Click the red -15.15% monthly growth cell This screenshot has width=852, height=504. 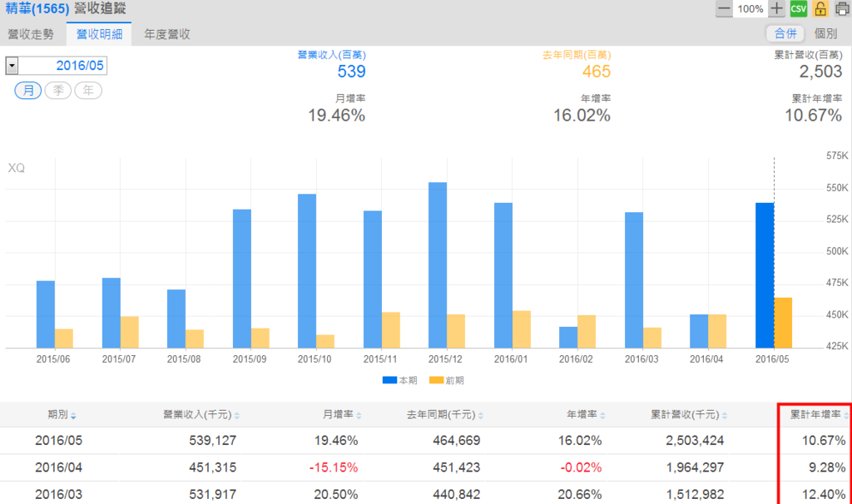(334, 467)
